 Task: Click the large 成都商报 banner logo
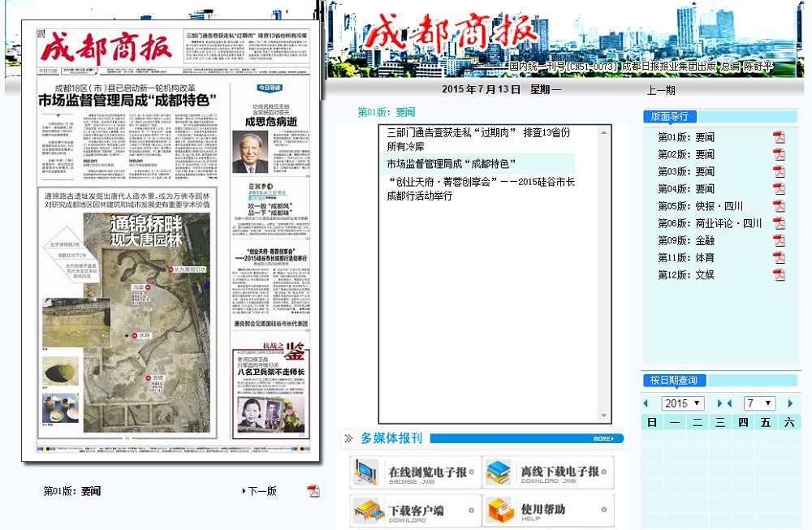[x=450, y=32]
